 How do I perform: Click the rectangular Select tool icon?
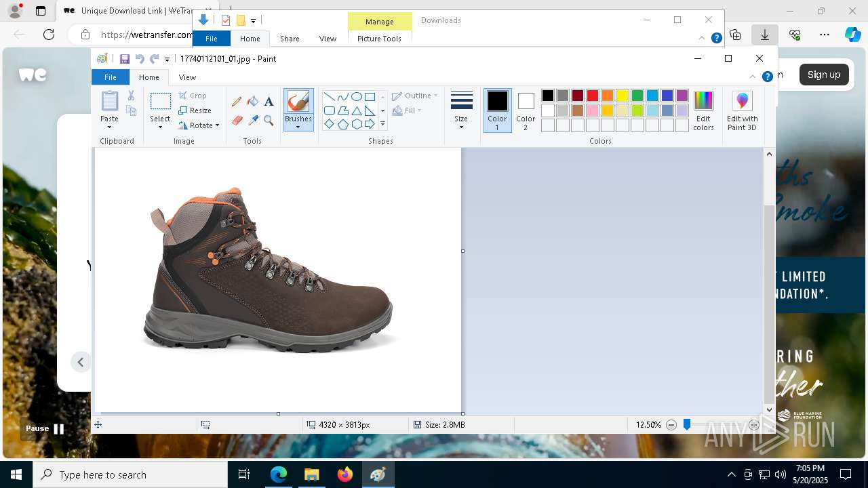coord(160,102)
